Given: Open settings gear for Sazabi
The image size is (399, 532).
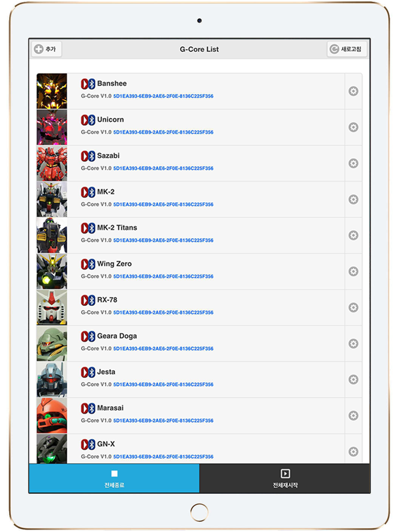Looking at the screenshot, I should 353,163.
